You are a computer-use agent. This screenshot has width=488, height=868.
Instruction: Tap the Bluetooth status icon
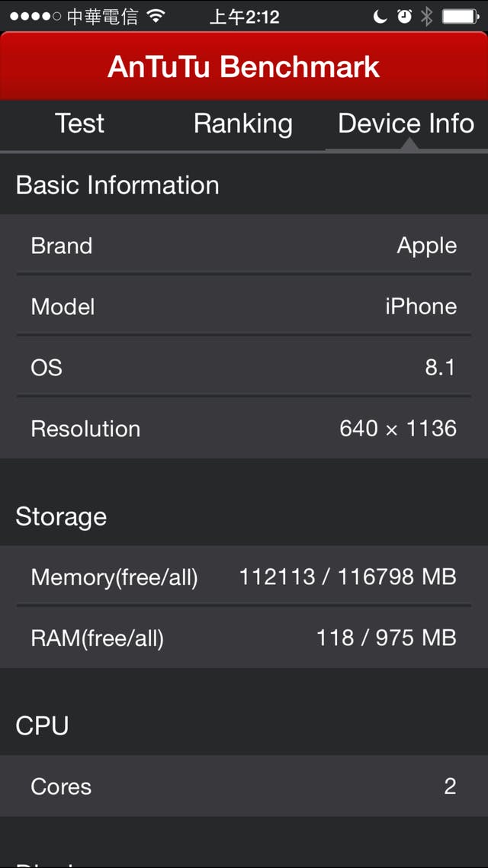[x=427, y=16]
